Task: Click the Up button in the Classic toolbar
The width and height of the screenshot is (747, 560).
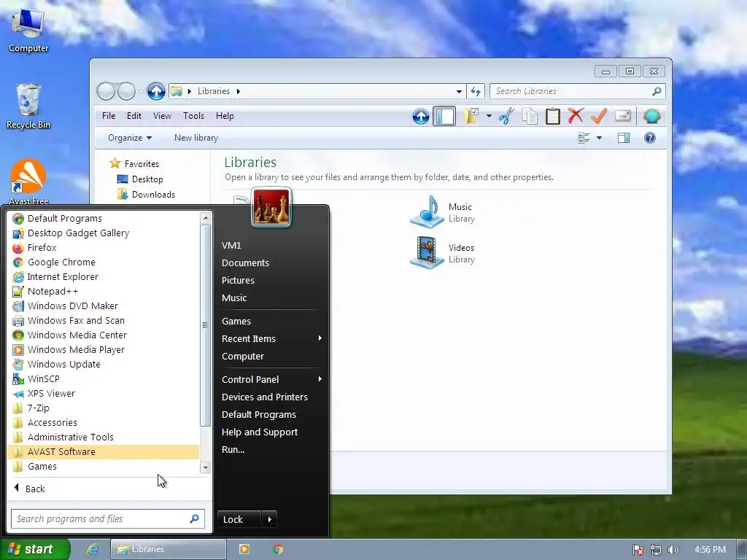Action: [421, 116]
